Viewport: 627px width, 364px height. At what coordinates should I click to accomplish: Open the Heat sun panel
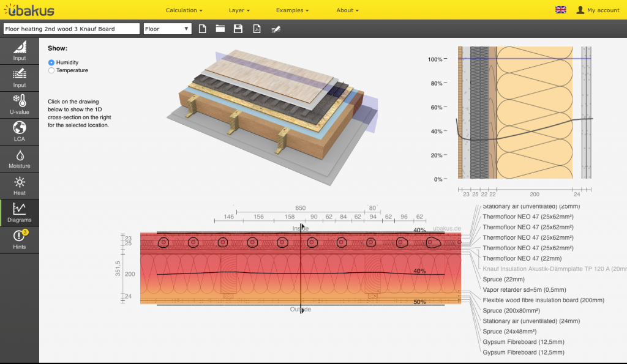tap(20, 185)
